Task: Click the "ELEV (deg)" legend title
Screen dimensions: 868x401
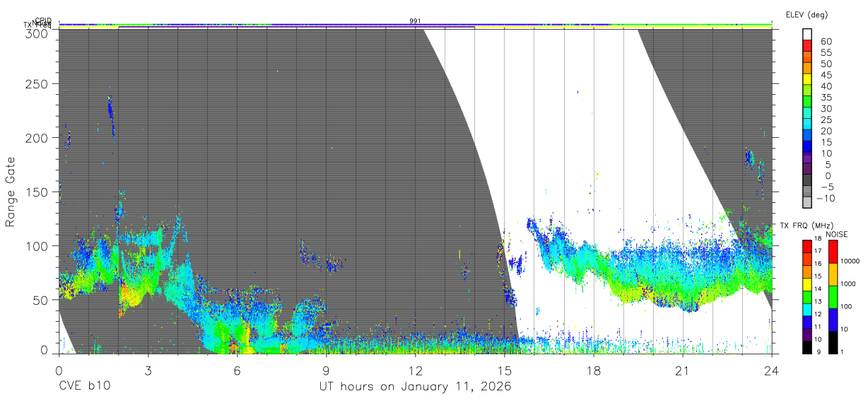Action: click(807, 14)
